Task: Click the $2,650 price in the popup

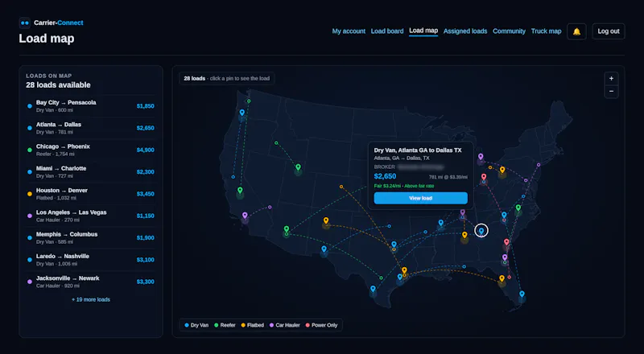Action: tap(386, 176)
